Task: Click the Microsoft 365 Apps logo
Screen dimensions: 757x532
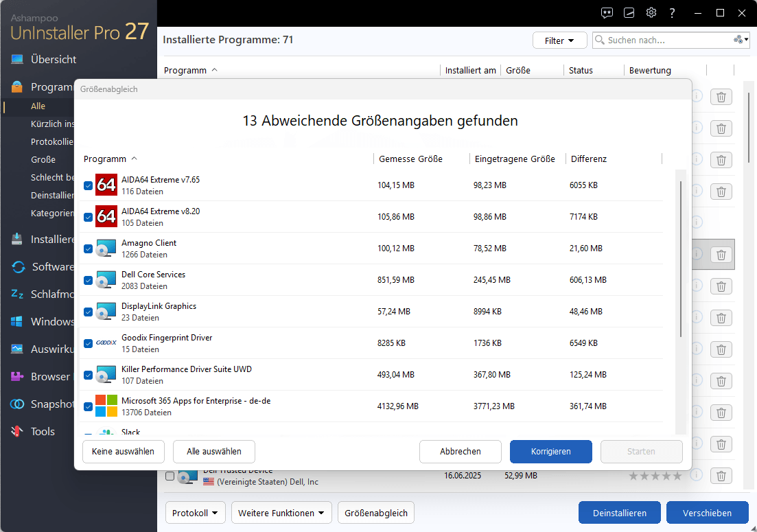Action: pyautogui.click(x=106, y=406)
